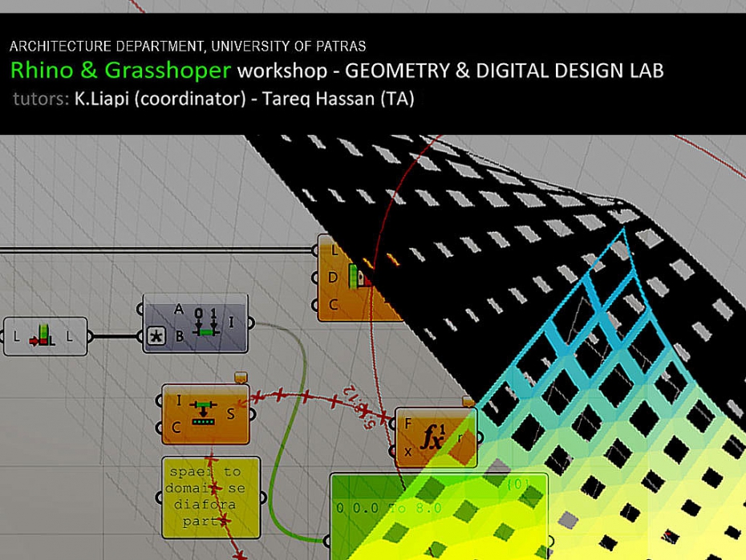Select the Divide Domain component icon
Viewport: 746px width, 560px height.
pos(204,413)
